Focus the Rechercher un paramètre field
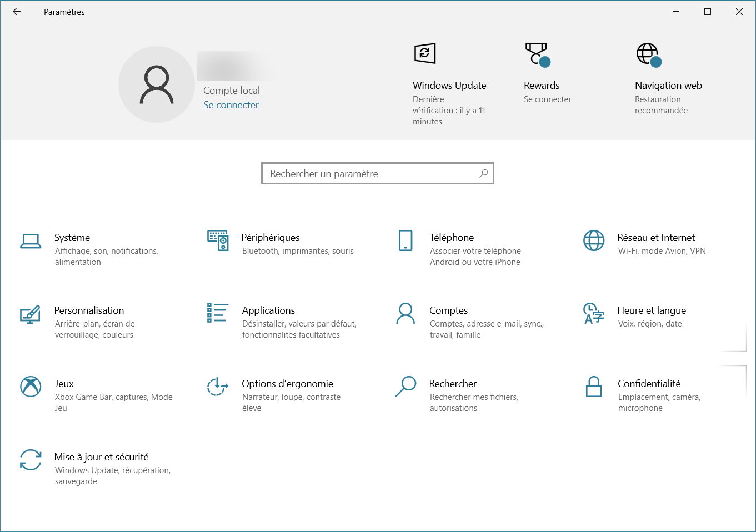The image size is (756, 532). [378, 173]
